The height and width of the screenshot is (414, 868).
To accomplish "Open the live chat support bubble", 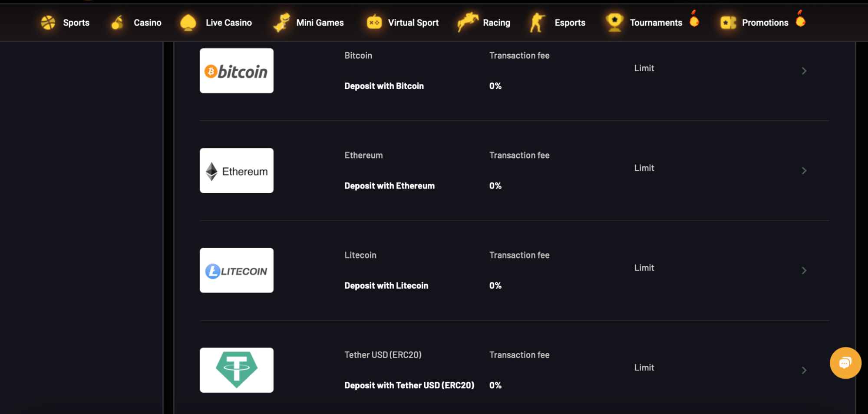I will click(845, 363).
